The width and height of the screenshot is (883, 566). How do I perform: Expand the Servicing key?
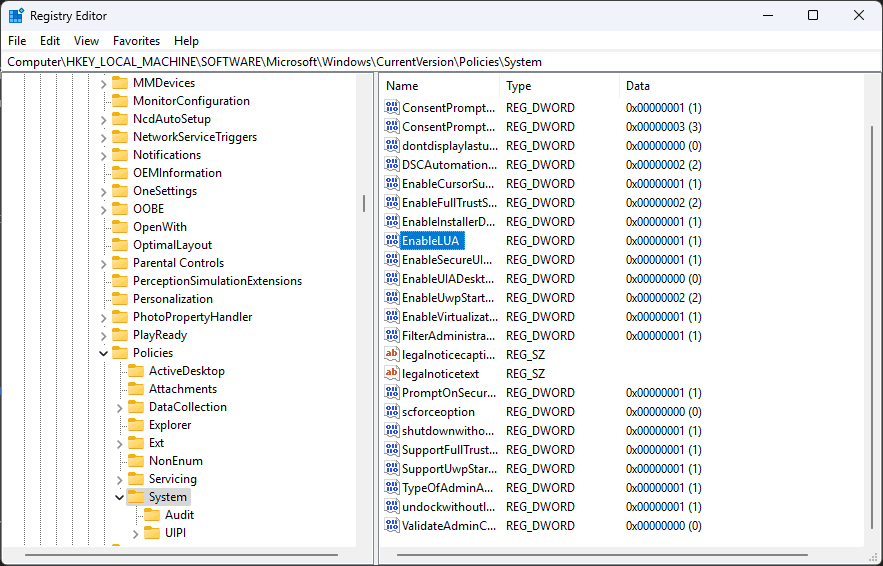pyautogui.click(x=119, y=479)
